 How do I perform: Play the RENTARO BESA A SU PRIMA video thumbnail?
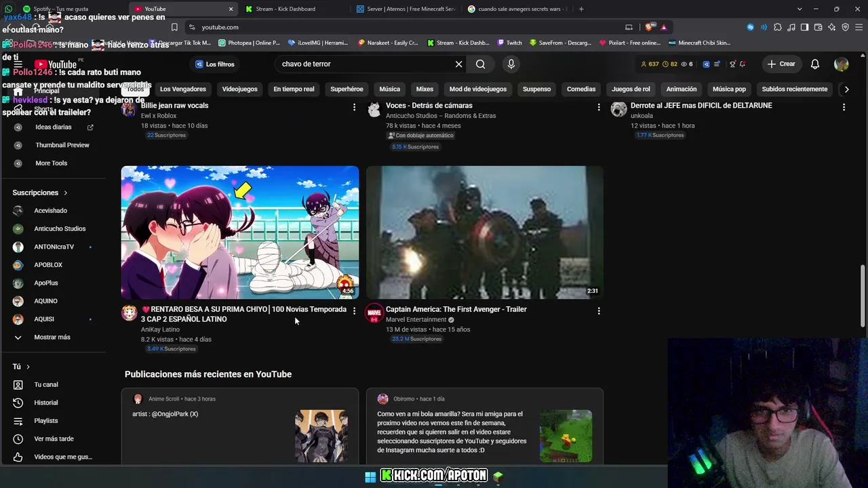pos(240,232)
